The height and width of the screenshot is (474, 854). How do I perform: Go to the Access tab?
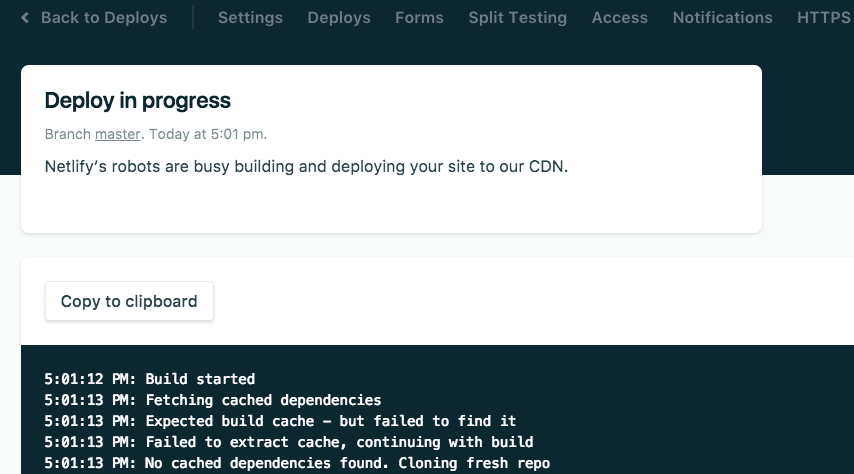[619, 18]
